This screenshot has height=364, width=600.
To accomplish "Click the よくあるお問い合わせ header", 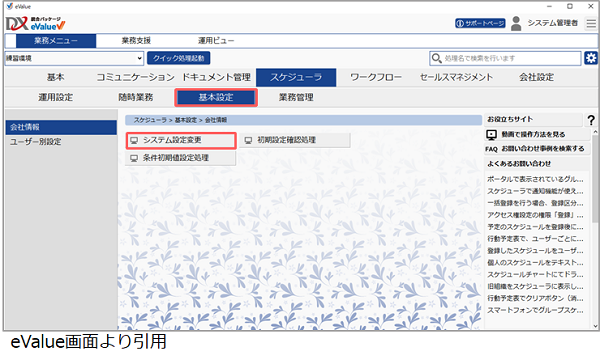I will tap(519, 164).
